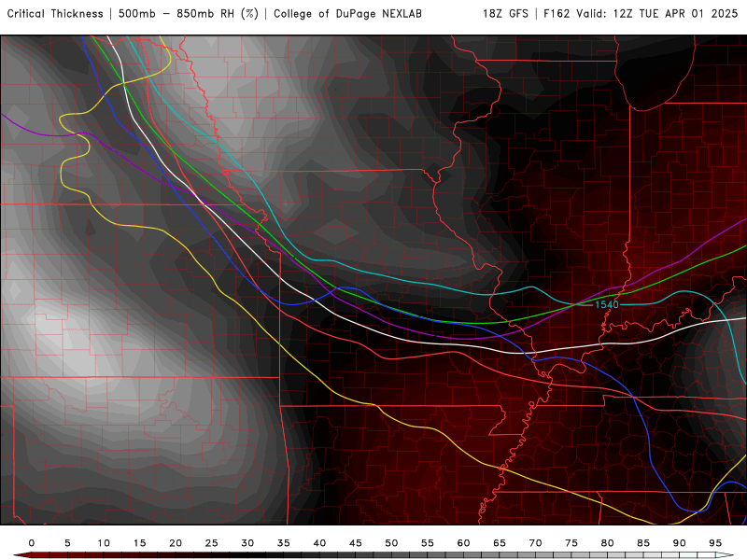The width and height of the screenshot is (747, 560).
Task: Click the "45" colorbar label
Action: (356, 543)
